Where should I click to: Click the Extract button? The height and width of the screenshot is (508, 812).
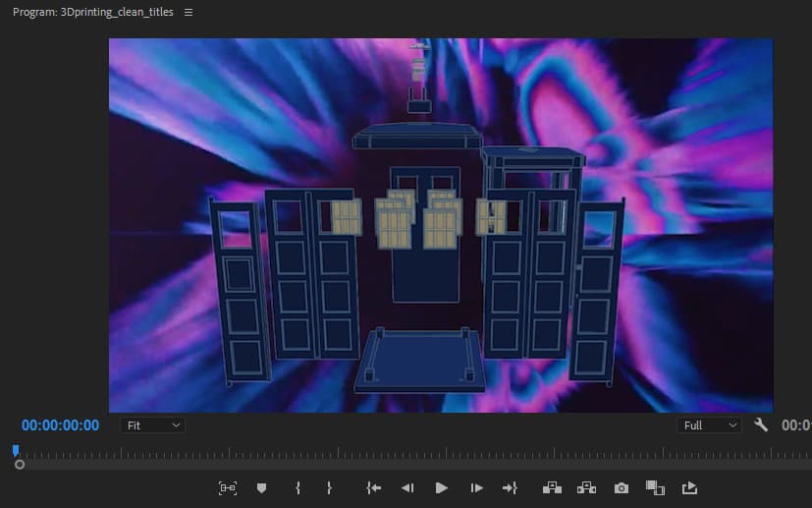click(586, 487)
